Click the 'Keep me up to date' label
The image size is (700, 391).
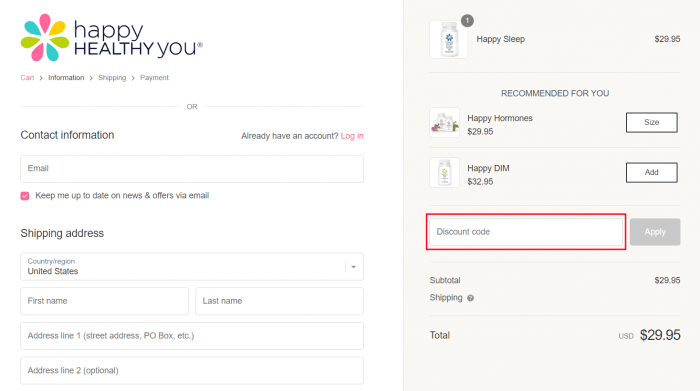tap(122, 196)
